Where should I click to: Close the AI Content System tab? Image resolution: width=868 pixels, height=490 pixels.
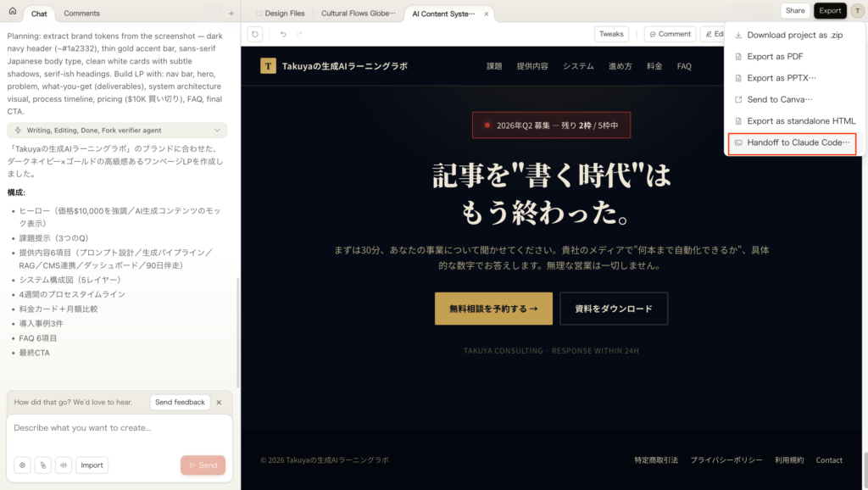pos(486,14)
